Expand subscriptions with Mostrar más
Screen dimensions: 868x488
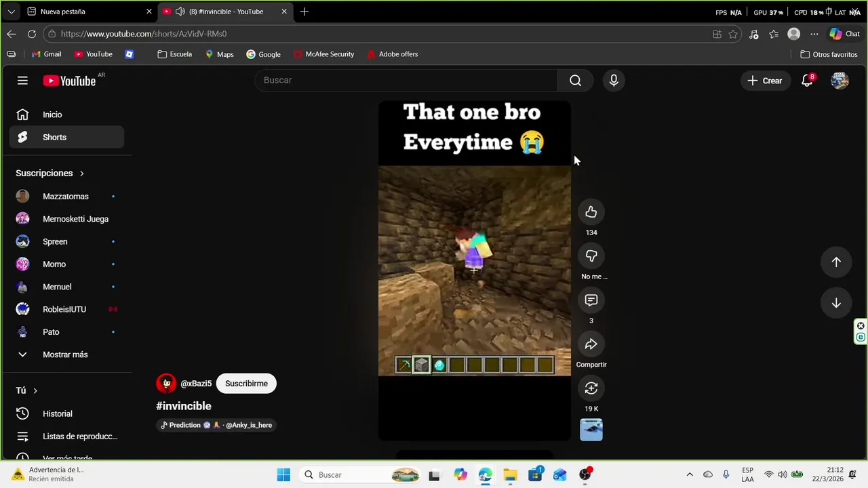coord(66,354)
